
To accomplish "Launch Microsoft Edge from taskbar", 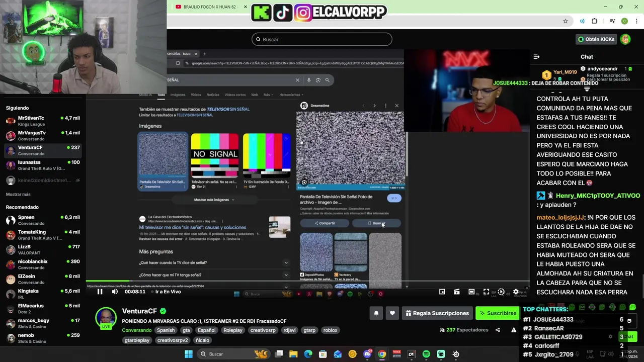I will [308, 354].
